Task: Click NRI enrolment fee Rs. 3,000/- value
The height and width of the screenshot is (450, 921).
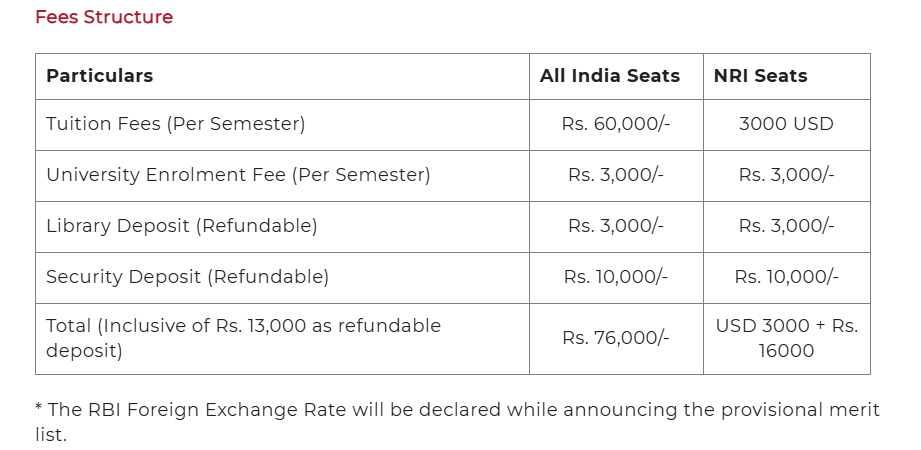Action: point(786,176)
